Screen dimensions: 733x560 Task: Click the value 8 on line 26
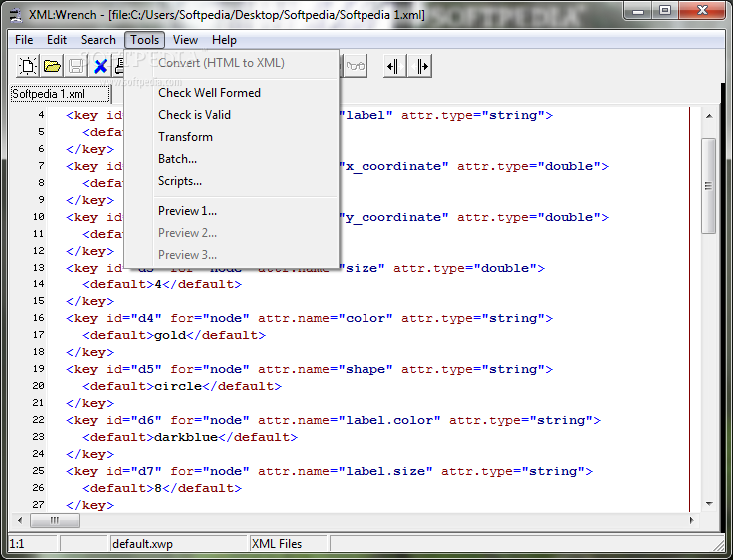158,488
